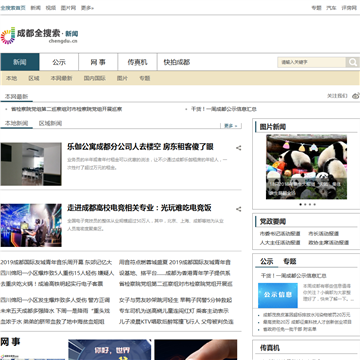Select 区域 in the sub navigation
Viewport: 360px width, 360px height.
(34, 78)
